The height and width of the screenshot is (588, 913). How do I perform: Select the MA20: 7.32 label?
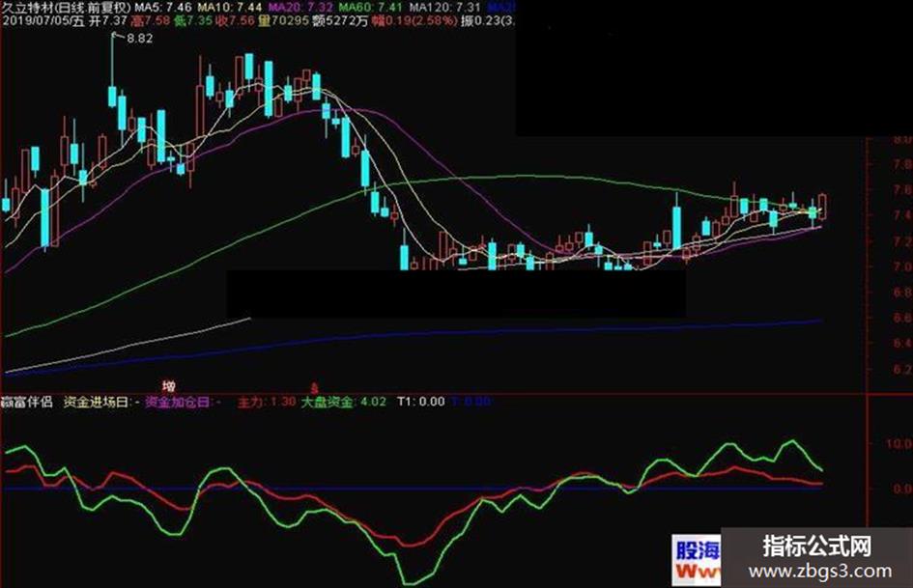[300, 7]
